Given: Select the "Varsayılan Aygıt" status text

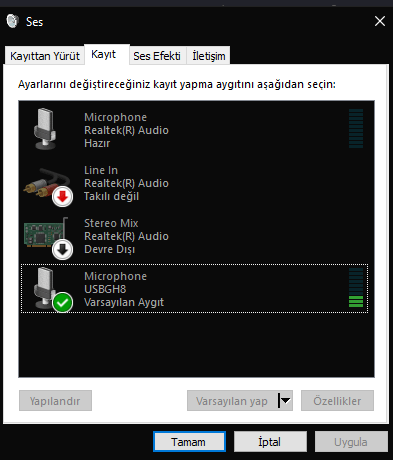Looking at the screenshot, I should pos(124,302).
